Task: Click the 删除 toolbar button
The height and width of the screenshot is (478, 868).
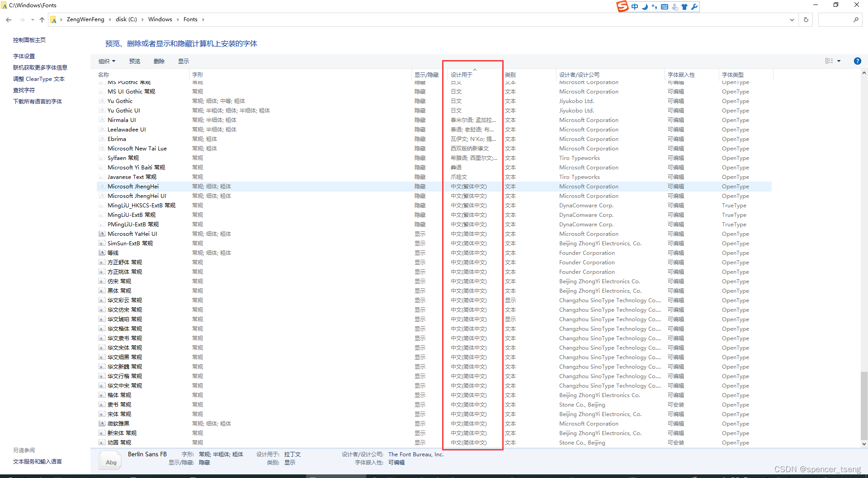Action: (x=159, y=61)
